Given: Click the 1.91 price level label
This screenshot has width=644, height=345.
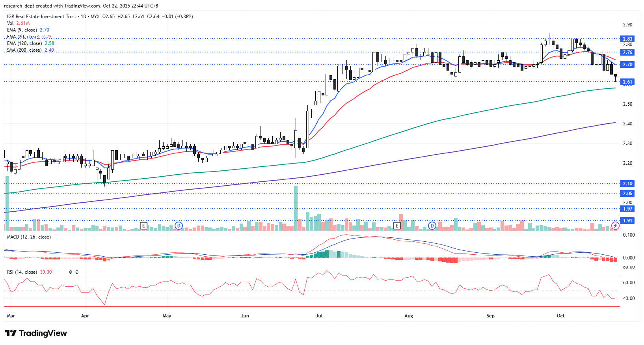Looking at the screenshot, I should (627, 221).
